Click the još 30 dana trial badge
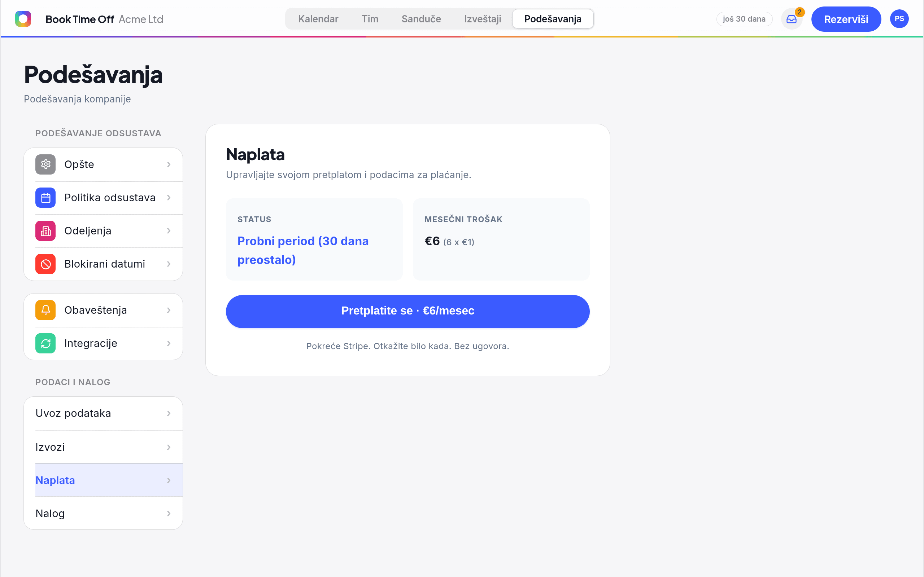 pyautogui.click(x=744, y=19)
